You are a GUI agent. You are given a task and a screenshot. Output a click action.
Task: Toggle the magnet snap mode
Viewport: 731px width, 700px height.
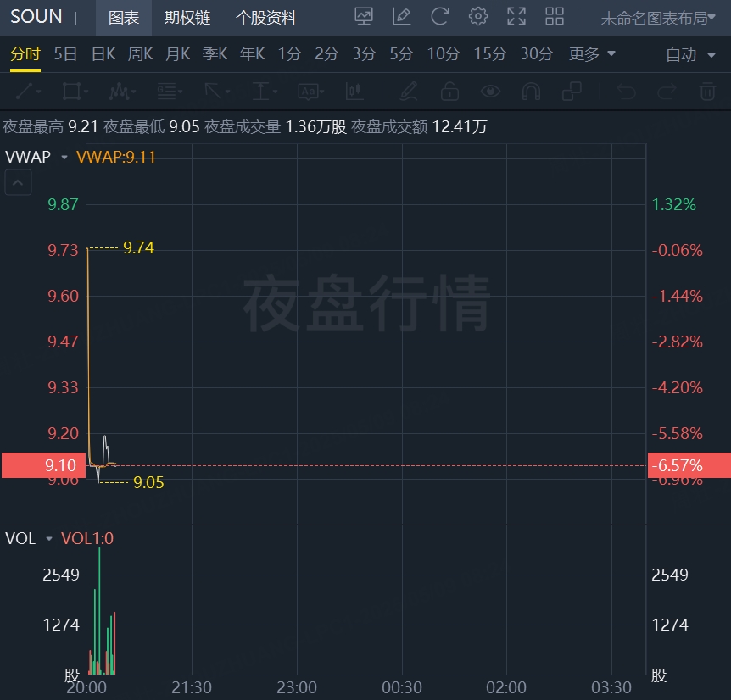[x=531, y=92]
